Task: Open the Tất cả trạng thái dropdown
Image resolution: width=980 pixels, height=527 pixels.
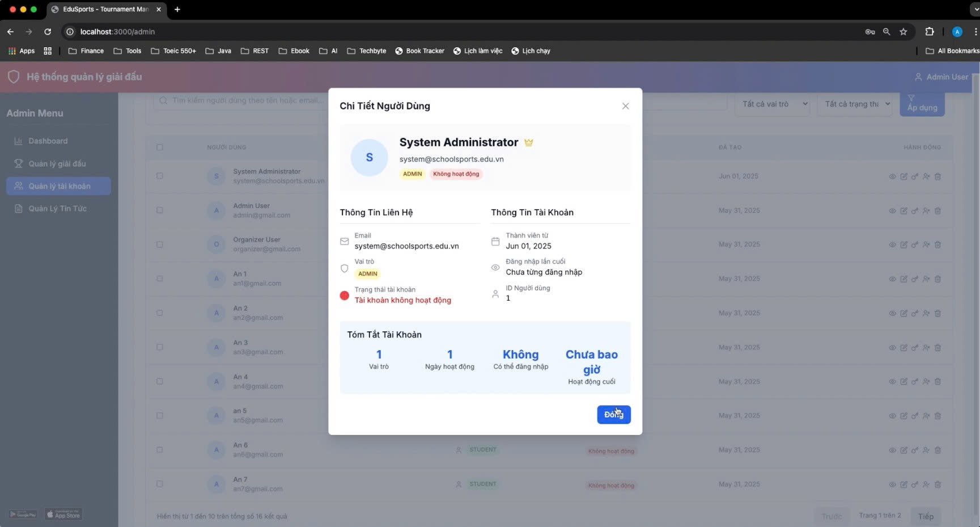Action: (855, 104)
